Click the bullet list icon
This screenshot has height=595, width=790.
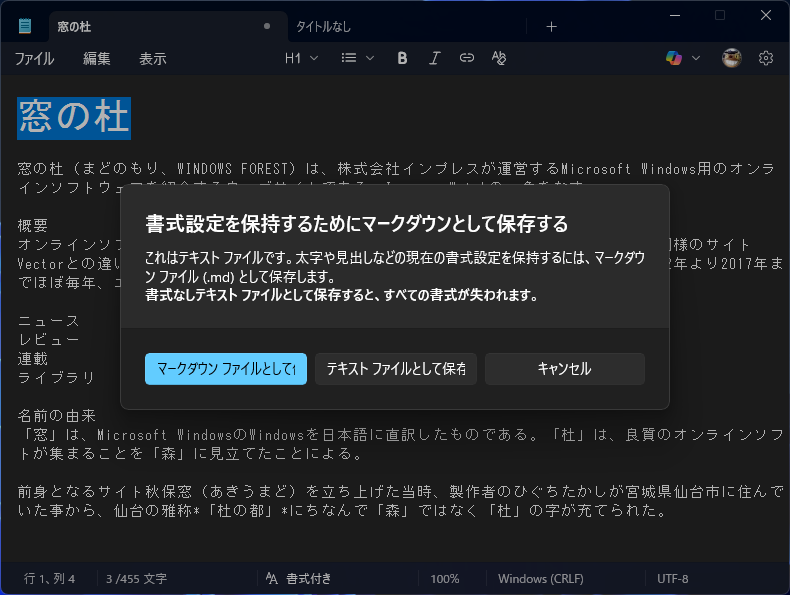349,58
